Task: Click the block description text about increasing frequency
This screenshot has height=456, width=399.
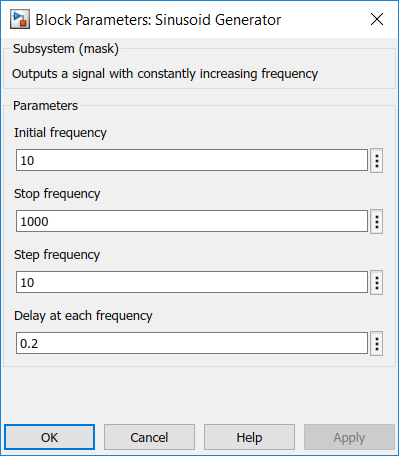Action: pos(165,74)
